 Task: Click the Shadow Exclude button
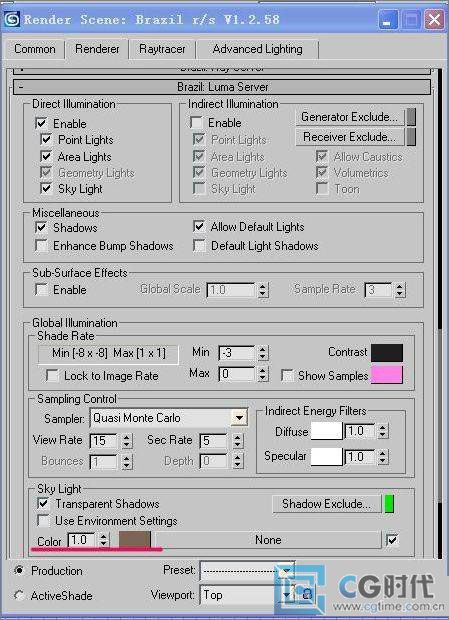point(327,504)
